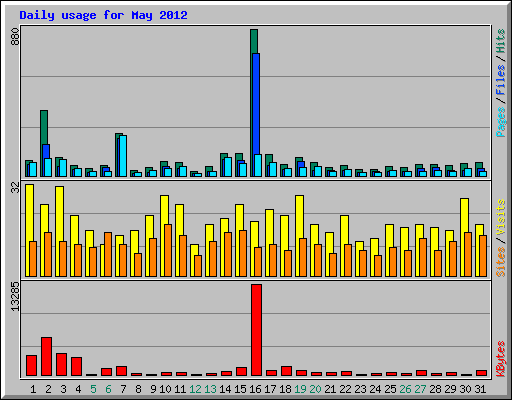Viewport: 512px width, 400px height.
Task: Click the green day '19' x-axis label
Action: 300,389
